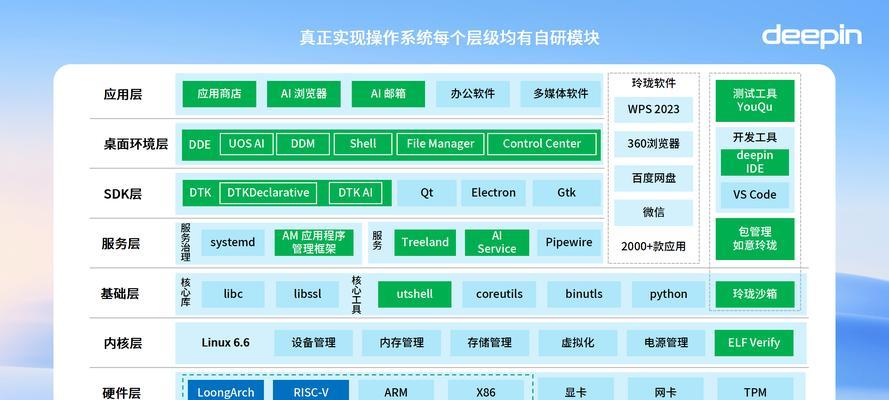Select the Pipewire block
This screenshot has width=889, height=400.
tap(569, 242)
